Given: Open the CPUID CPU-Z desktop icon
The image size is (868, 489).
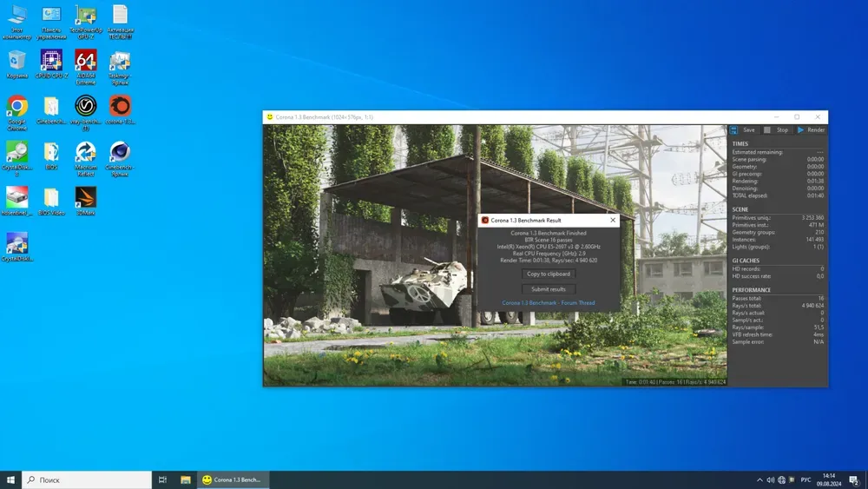Looking at the screenshot, I should coord(51,62).
